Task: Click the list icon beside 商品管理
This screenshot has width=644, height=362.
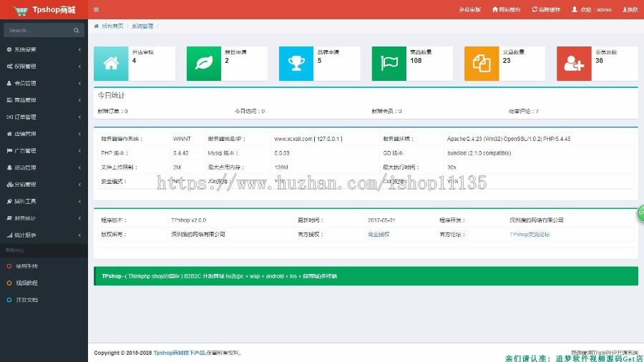Action: pos(9,99)
